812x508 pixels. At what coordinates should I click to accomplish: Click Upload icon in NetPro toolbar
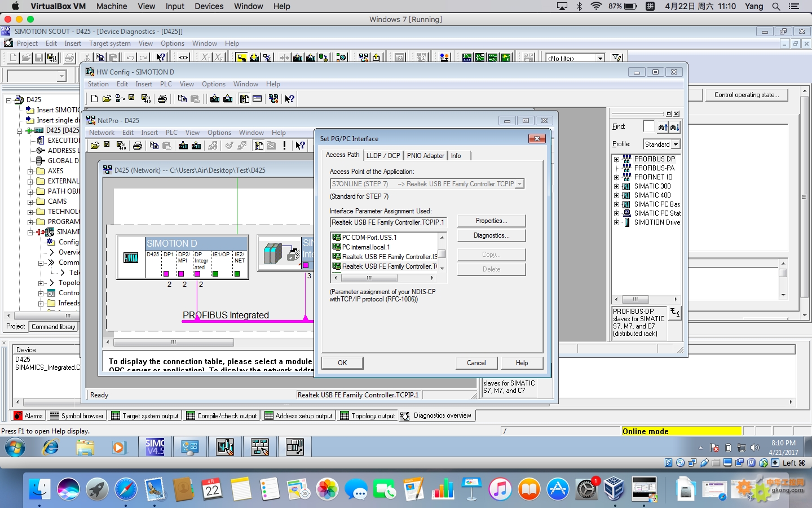click(196, 146)
